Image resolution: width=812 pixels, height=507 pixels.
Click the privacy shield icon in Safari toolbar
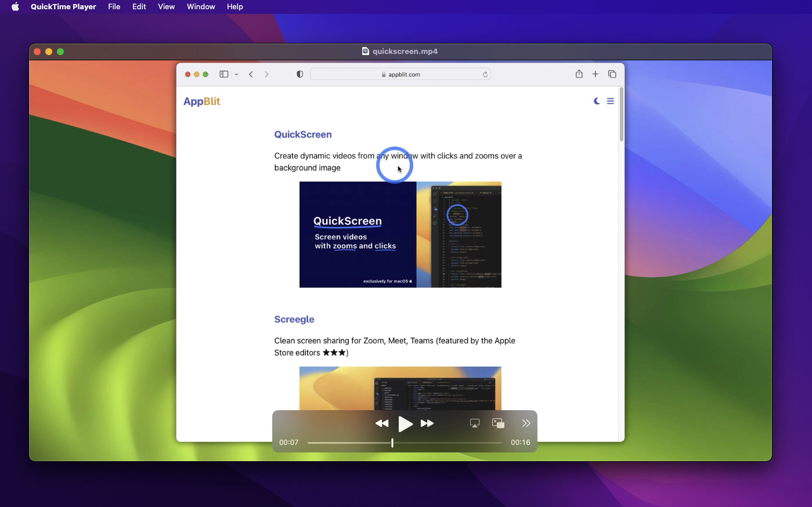click(299, 74)
